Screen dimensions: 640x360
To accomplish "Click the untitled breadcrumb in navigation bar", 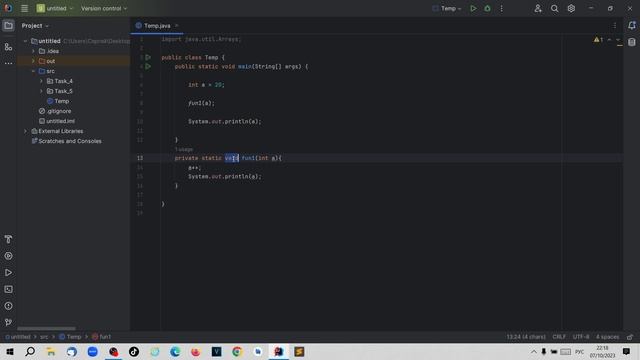I will [x=18, y=337].
